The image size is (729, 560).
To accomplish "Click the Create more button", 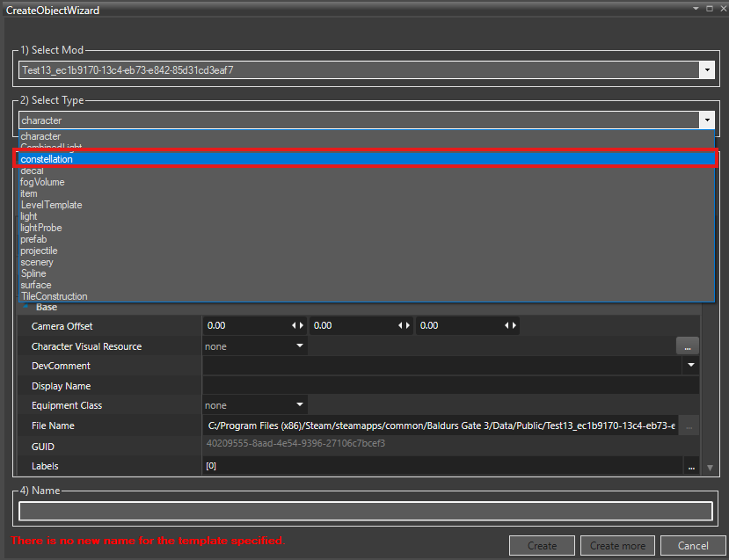I will coord(617,546).
